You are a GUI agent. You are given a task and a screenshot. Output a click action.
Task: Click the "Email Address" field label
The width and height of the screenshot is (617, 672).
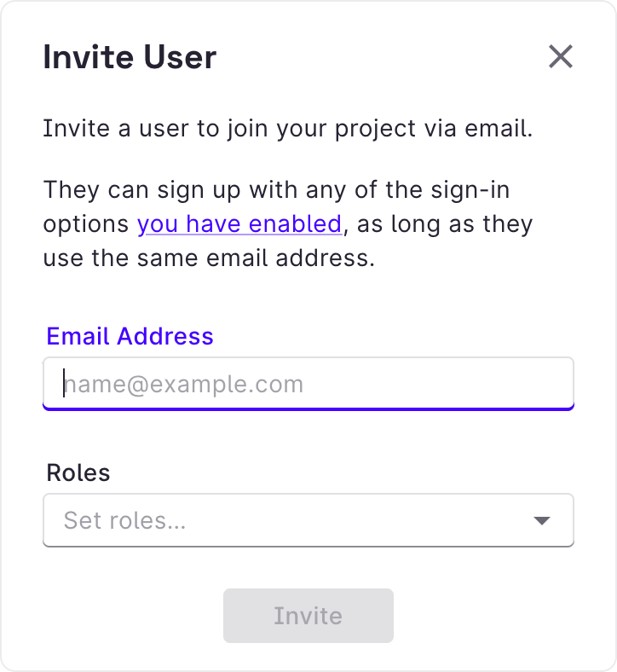tap(130, 336)
